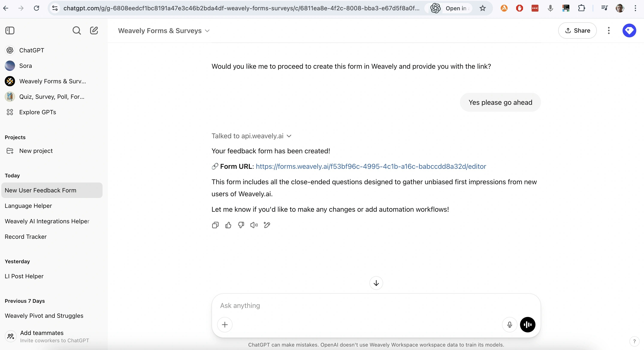Open the Weavely Forms & Surveys title dropdown
The width and height of the screenshot is (644, 350).
click(x=207, y=30)
